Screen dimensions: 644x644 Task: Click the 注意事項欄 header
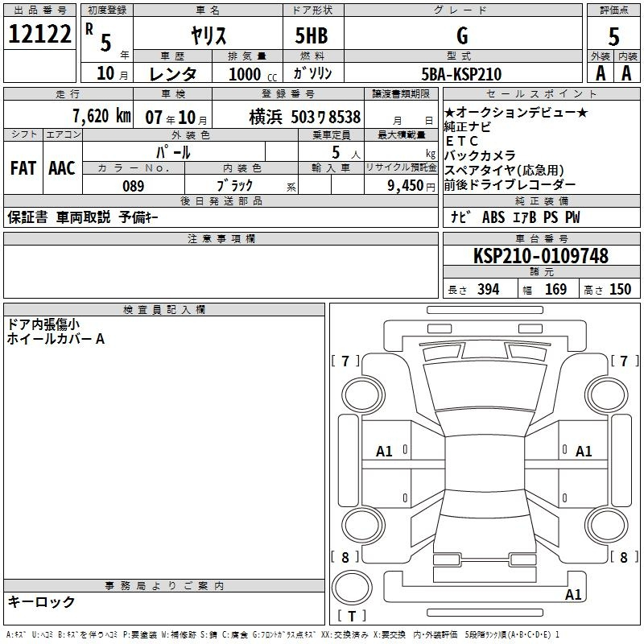pos(221,238)
